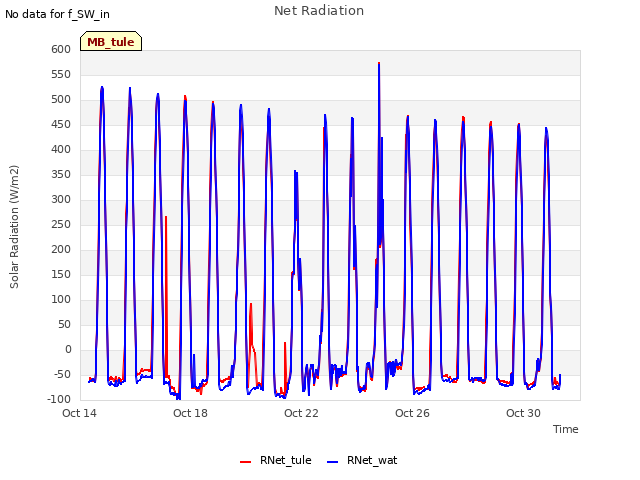
Task: Click the 500 y-axis tick label
Action: (x=61, y=100)
